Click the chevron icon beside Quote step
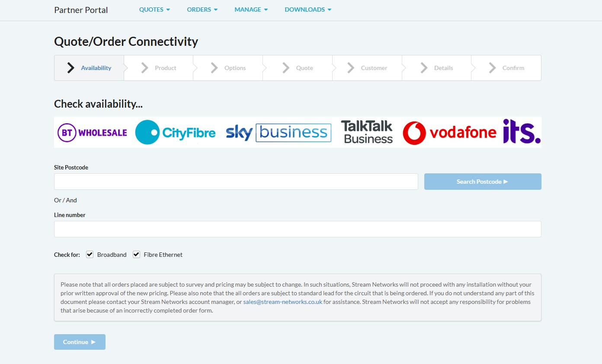The height and width of the screenshot is (364, 602). [x=286, y=68]
